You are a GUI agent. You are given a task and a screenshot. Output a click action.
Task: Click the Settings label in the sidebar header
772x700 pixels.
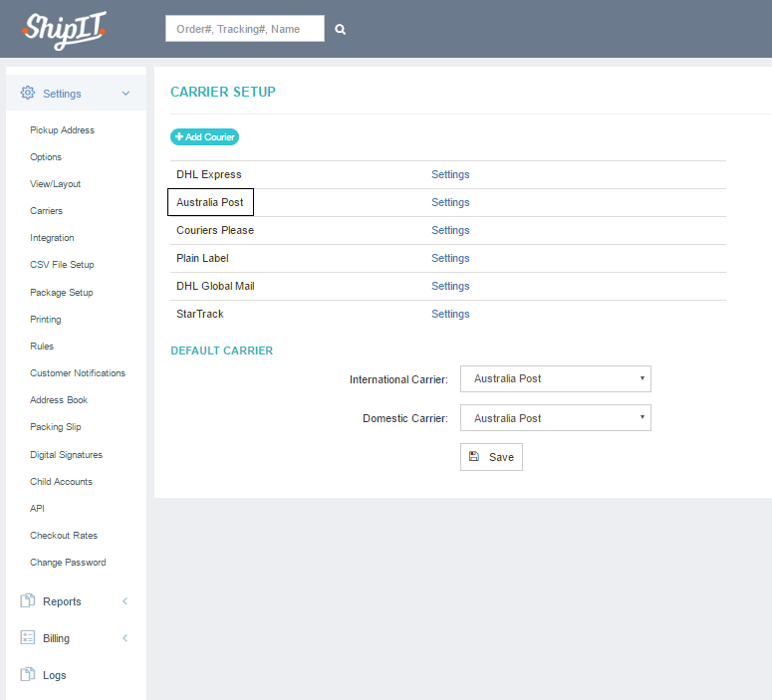point(62,94)
